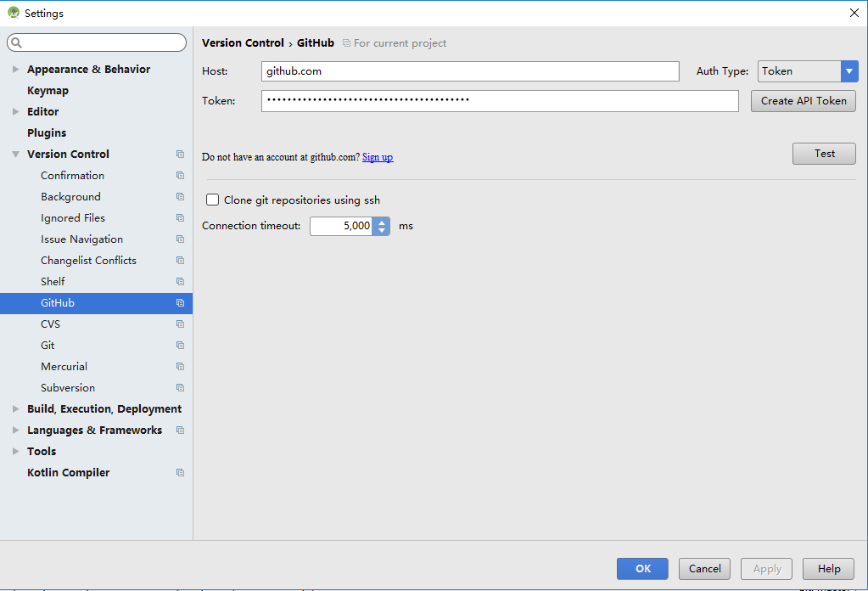
Task: Click project-level icon beside Git
Action: click(x=180, y=345)
